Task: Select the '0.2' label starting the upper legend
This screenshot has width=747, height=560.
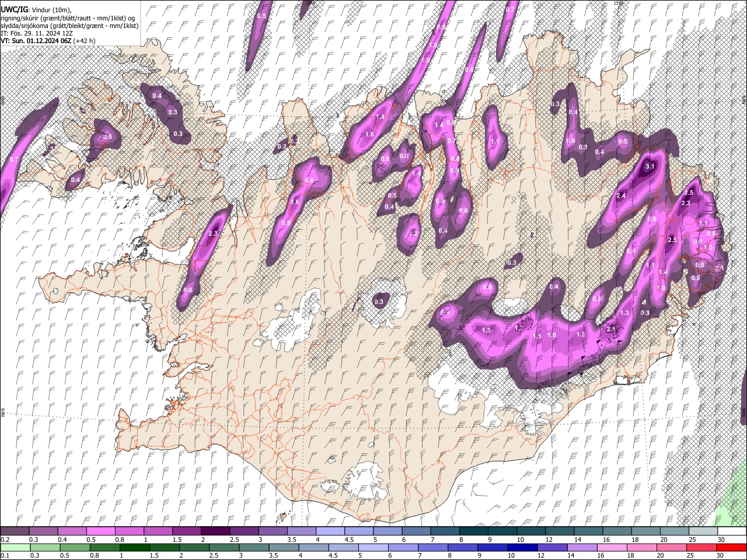Action: 5,539
